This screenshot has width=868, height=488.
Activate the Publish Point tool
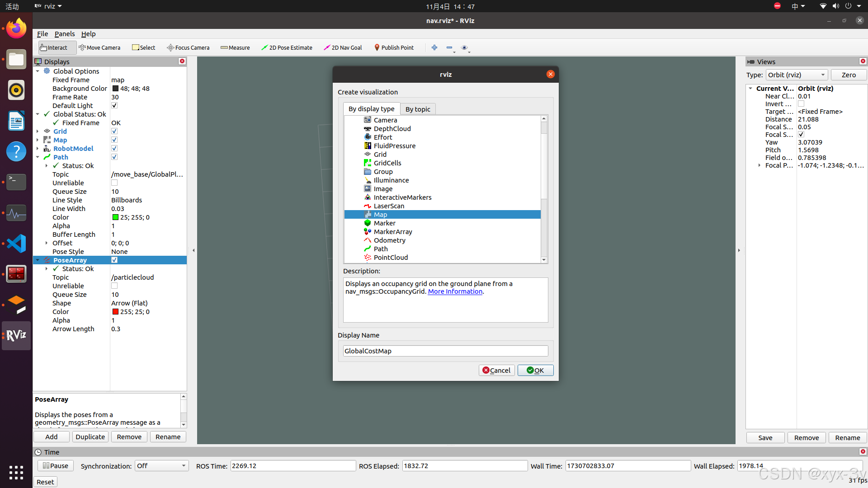pyautogui.click(x=394, y=47)
